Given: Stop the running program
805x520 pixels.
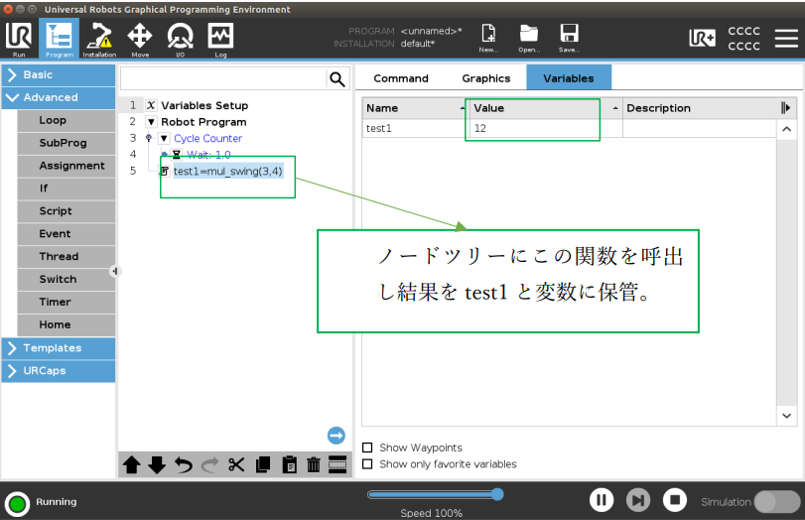Looking at the screenshot, I should pos(675,499).
